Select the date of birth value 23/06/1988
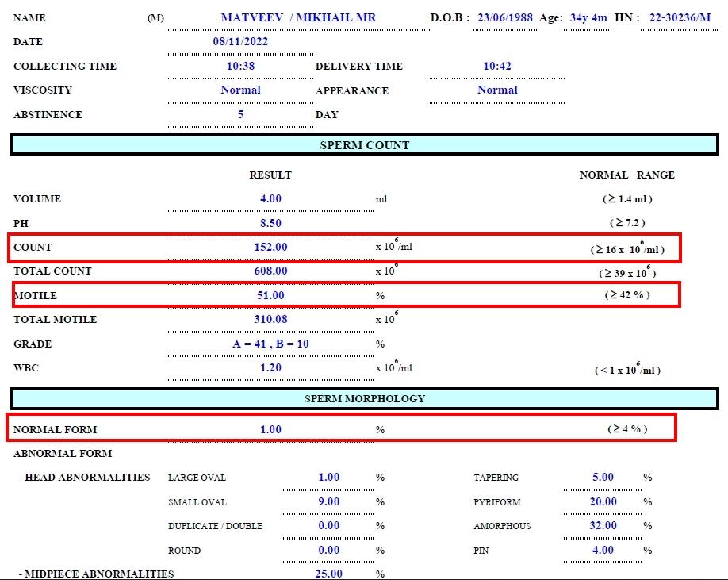This screenshot has width=728, height=580. click(x=504, y=17)
